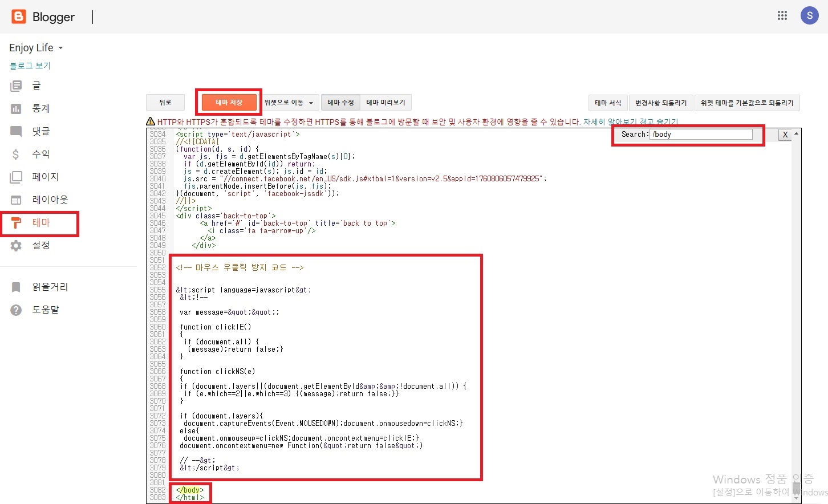
Task: Open 페이지 in the sidebar
Action: point(46,177)
